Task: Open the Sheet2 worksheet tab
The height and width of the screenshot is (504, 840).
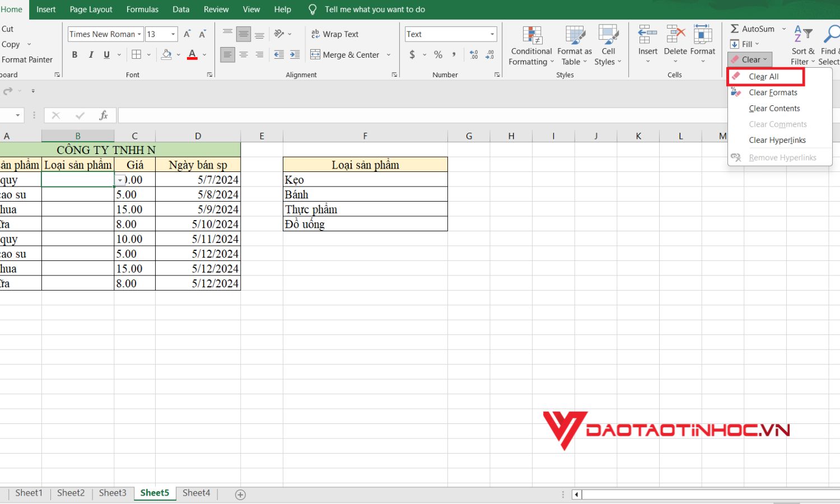Action: click(71, 492)
